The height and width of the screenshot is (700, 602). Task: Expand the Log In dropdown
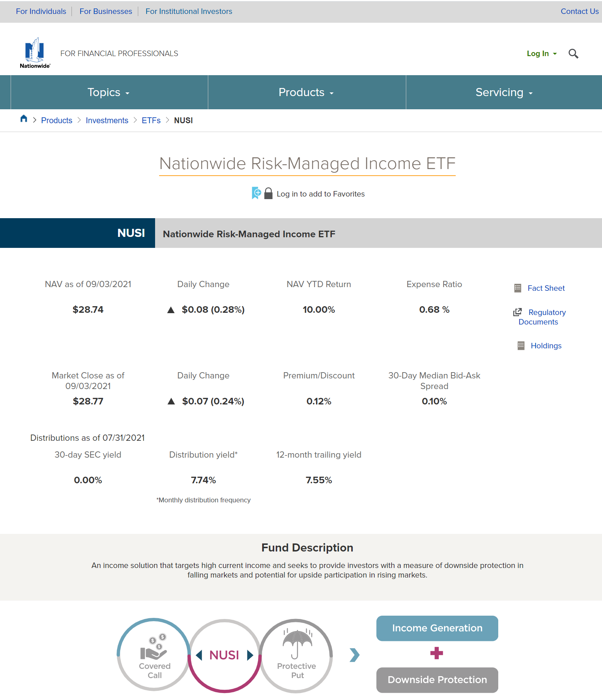542,54
